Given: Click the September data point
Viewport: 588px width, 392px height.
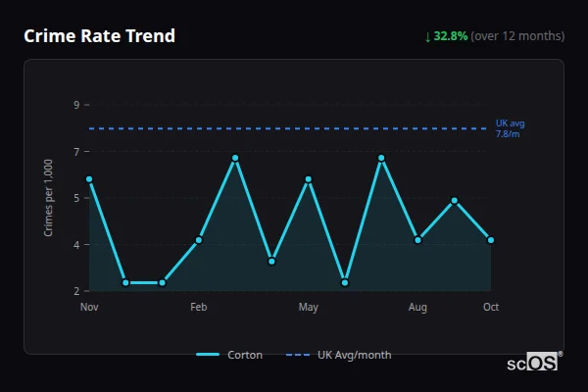Looking at the screenshot, I should [x=455, y=201].
